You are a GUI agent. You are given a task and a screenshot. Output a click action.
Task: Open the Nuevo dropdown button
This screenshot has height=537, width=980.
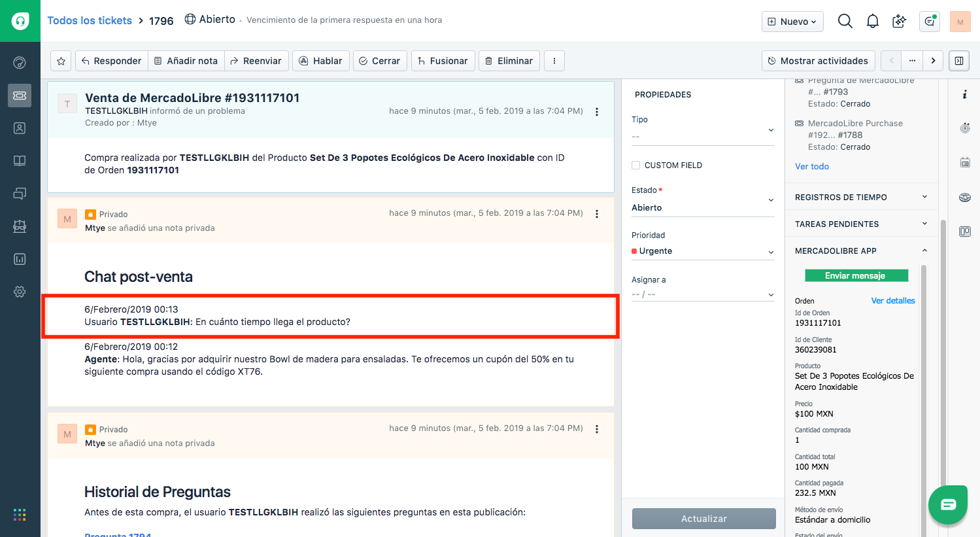coord(792,22)
